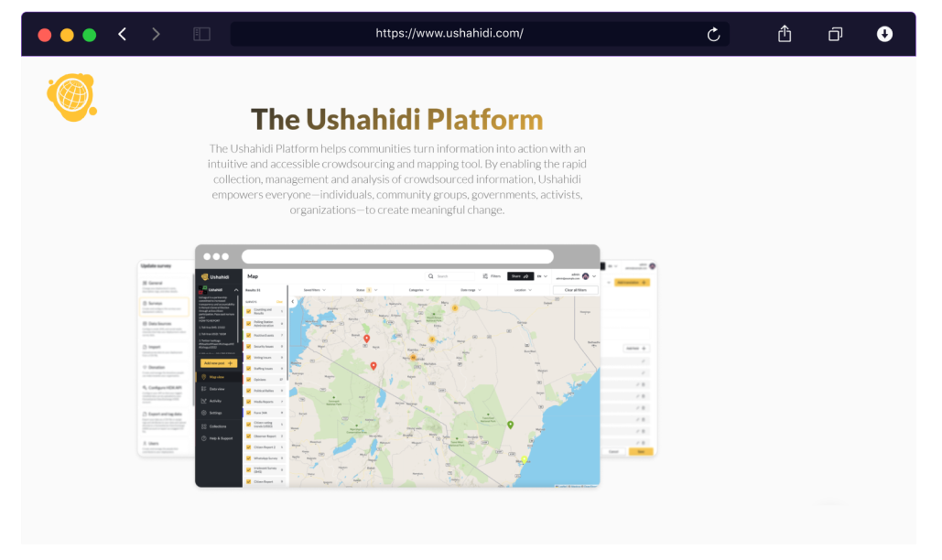Screen dimensions: 942x560
Task: Click the Ushahidi logo in the dark sidebar
Action: [215, 276]
